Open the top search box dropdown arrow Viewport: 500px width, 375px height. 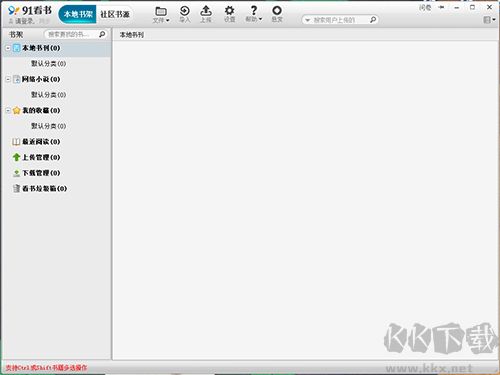pos(307,20)
